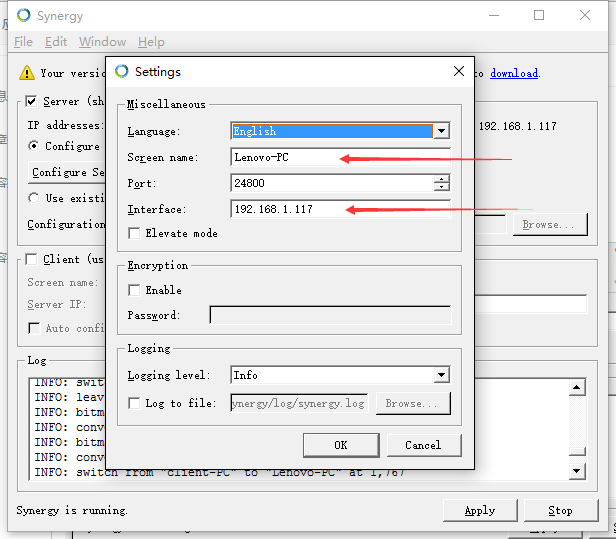Click the 'Synergy is running.' status text

pos(72,510)
